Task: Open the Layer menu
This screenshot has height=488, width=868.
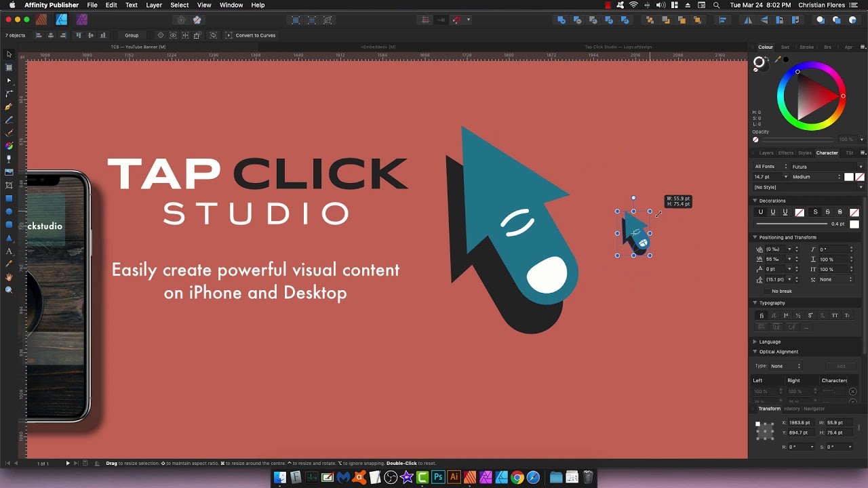Action: [x=154, y=5]
